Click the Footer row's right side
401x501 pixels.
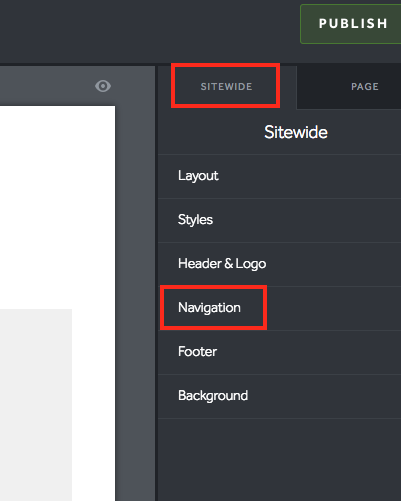(x=333, y=352)
